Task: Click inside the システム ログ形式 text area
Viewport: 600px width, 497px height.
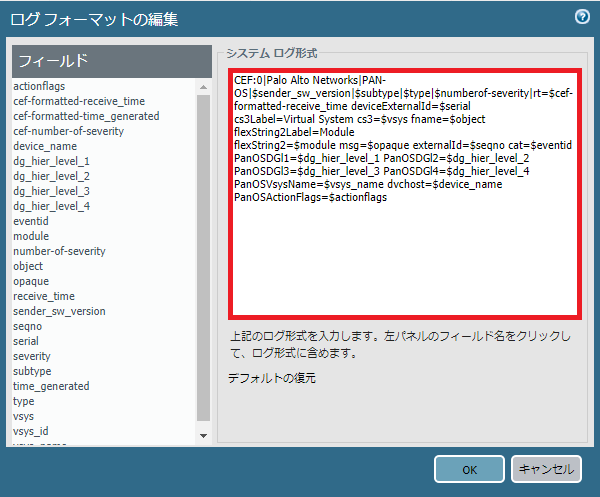Action: point(405,194)
